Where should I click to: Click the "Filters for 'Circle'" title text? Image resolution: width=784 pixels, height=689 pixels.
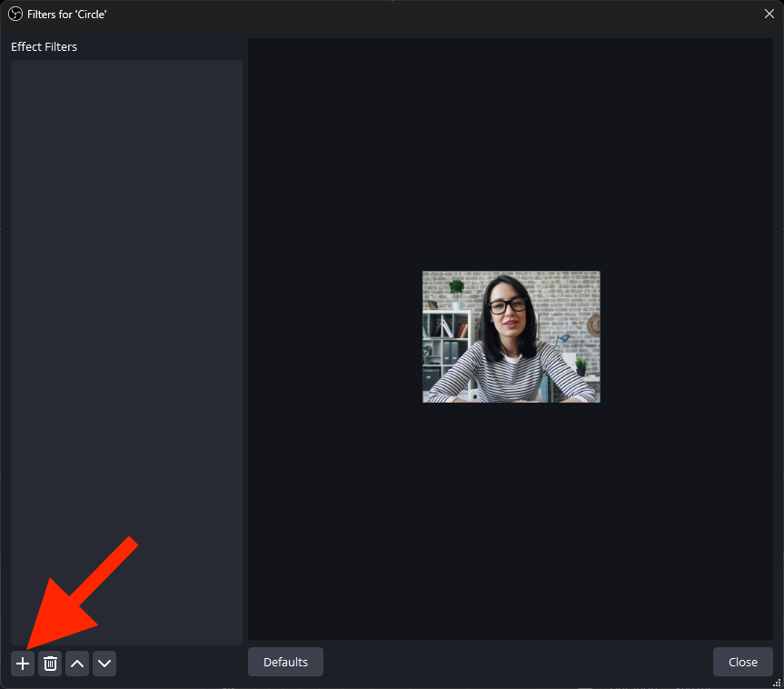[x=67, y=15]
